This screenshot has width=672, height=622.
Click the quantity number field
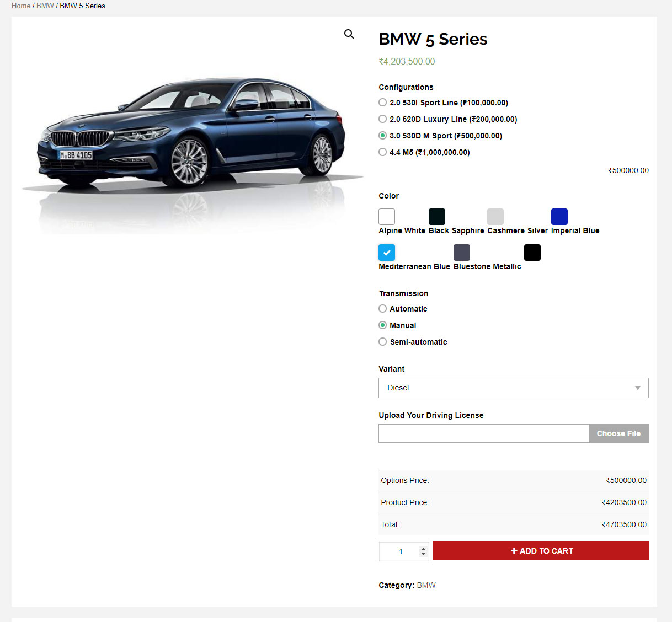tap(401, 551)
